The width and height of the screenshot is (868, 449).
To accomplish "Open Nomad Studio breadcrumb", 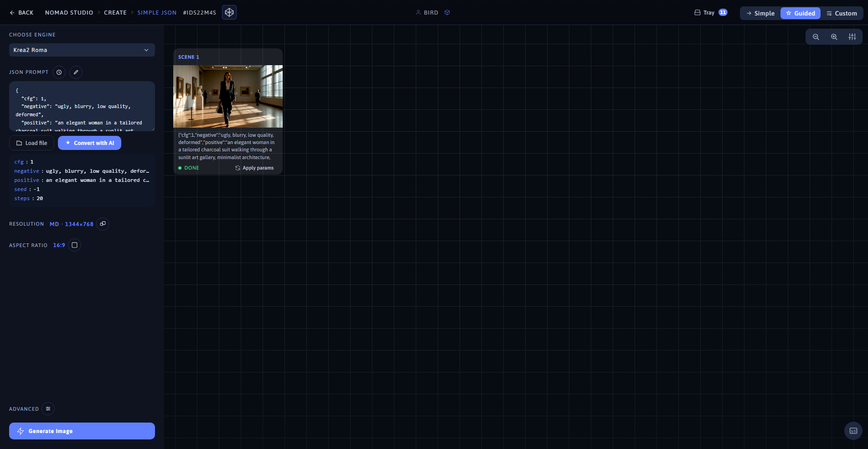I will [x=69, y=13].
